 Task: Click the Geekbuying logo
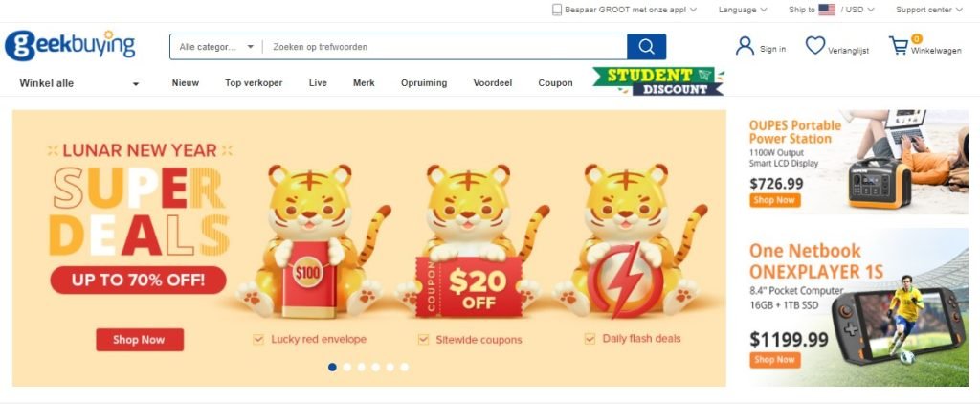coord(70,46)
